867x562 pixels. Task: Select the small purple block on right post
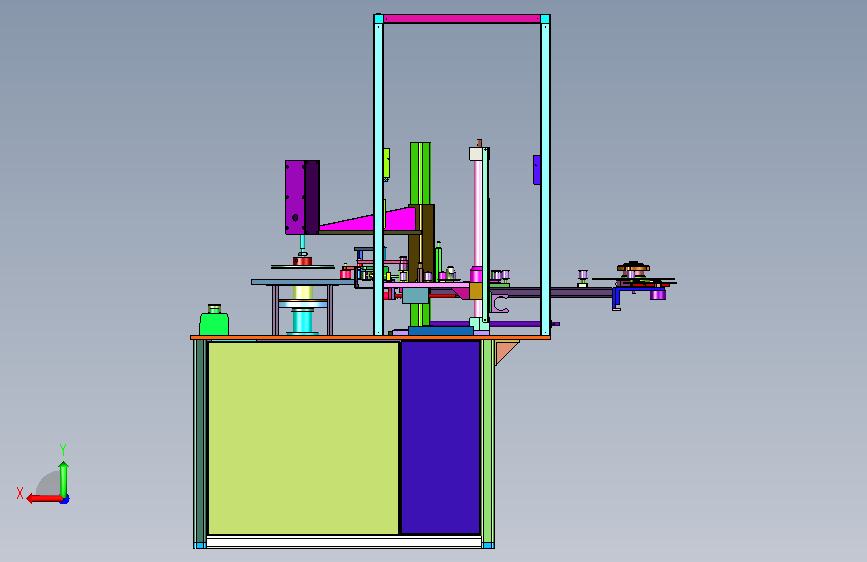[x=536, y=170]
